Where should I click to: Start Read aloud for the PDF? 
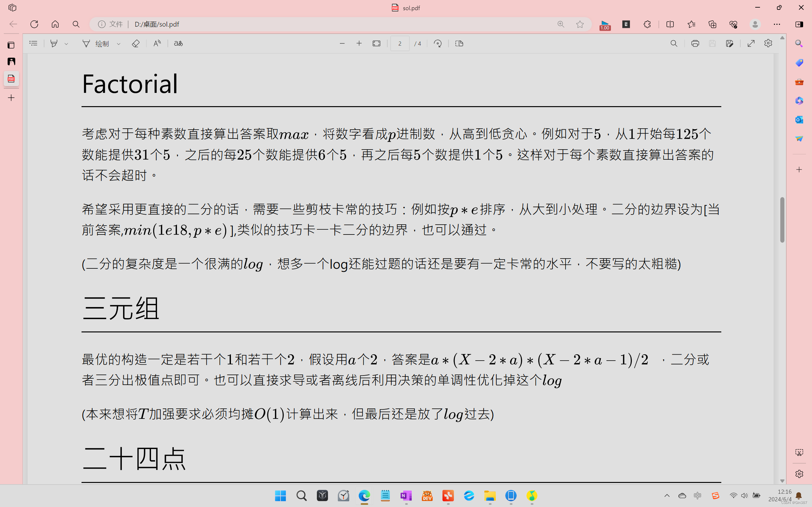click(x=156, y=43)
